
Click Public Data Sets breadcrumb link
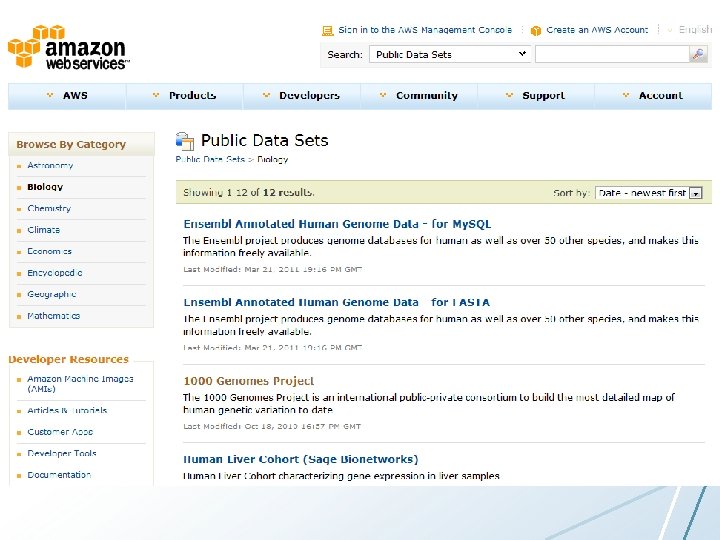point(210,159)
